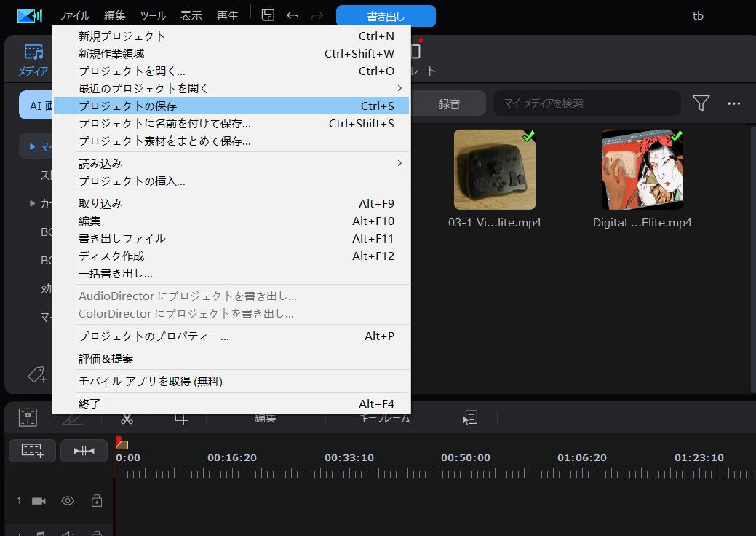Click the add track button in timeline
Viewport: 756px width, 536px height.
coord(32,451)
